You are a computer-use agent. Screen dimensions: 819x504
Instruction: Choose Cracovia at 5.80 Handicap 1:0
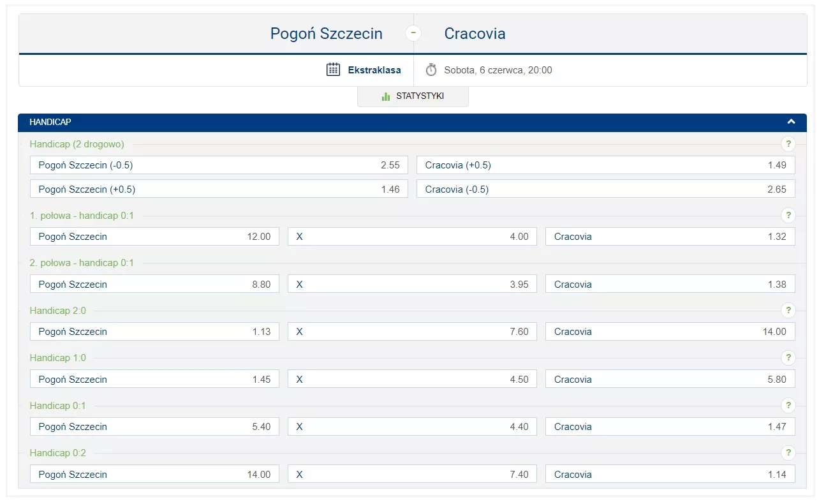coord(670,379)
